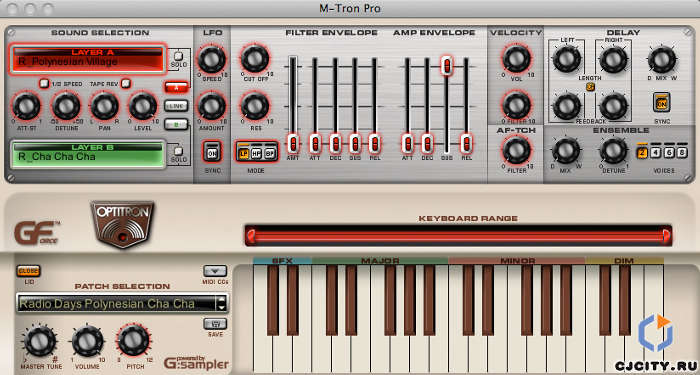Click the LFO Amount knob

212,106
